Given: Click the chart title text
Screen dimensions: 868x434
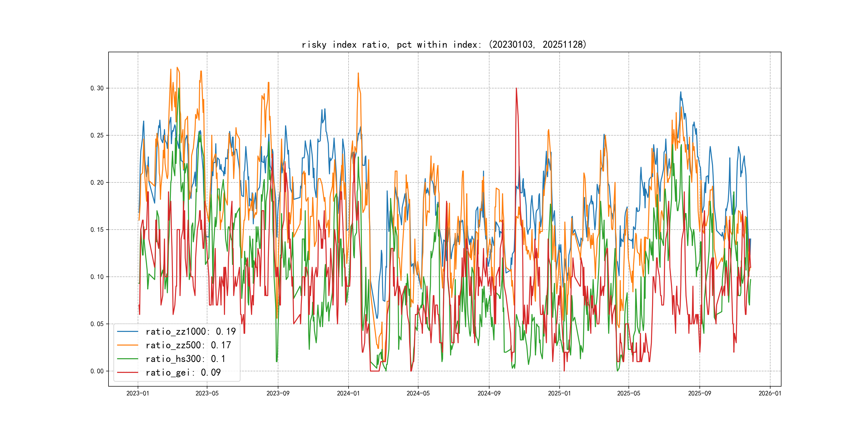Looking at the screenshot, I should [444, 44].
